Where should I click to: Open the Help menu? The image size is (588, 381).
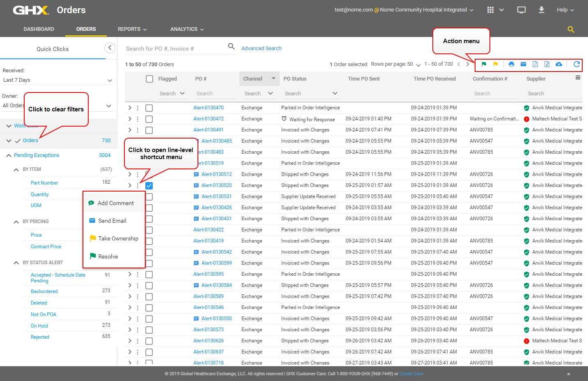click(x=565, y=10)
